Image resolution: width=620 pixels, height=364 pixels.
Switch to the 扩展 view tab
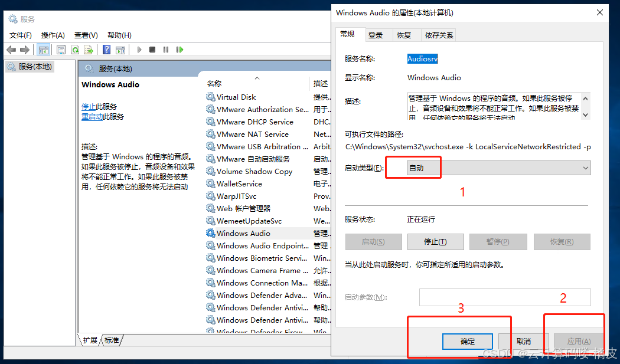point(90,340)
